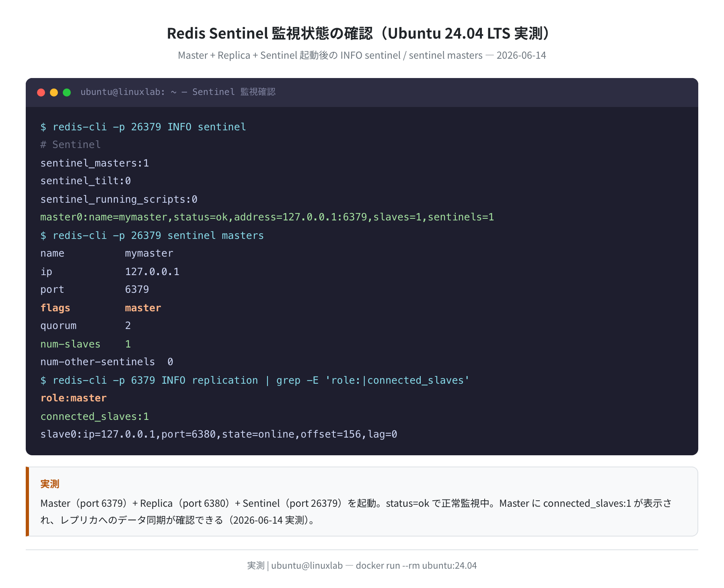Click the green 'num-slaves 1' row
This screenshot has height=588, width=724.
(86, 344)
